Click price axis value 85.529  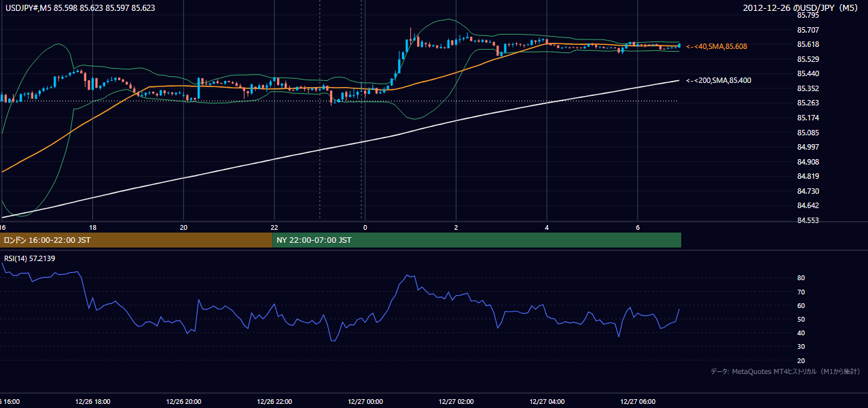808,59
